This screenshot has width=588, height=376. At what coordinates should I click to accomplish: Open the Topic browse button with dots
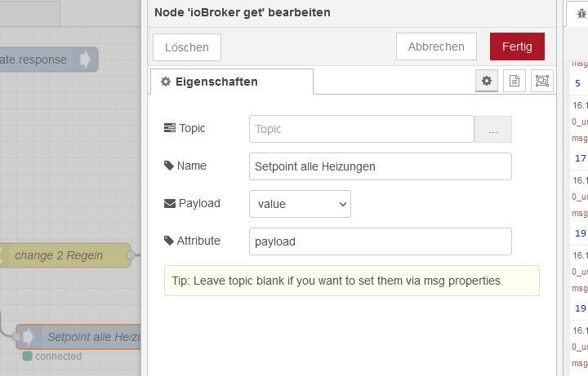(x=492, y=129)
